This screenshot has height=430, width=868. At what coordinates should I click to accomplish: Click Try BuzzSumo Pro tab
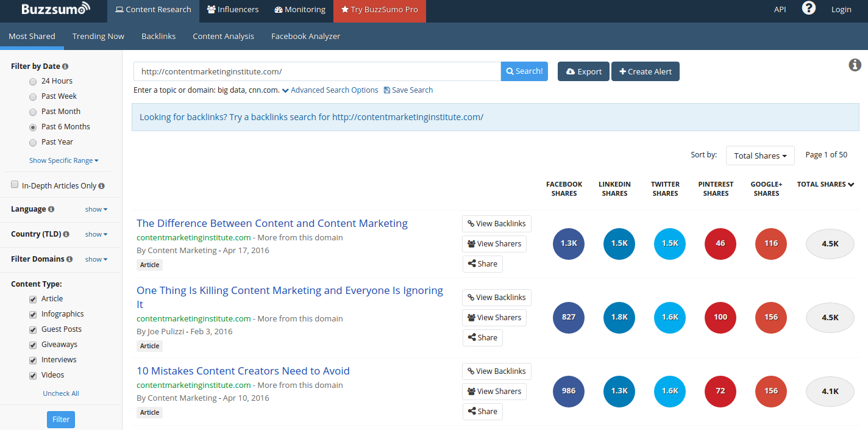click(380, 11)
